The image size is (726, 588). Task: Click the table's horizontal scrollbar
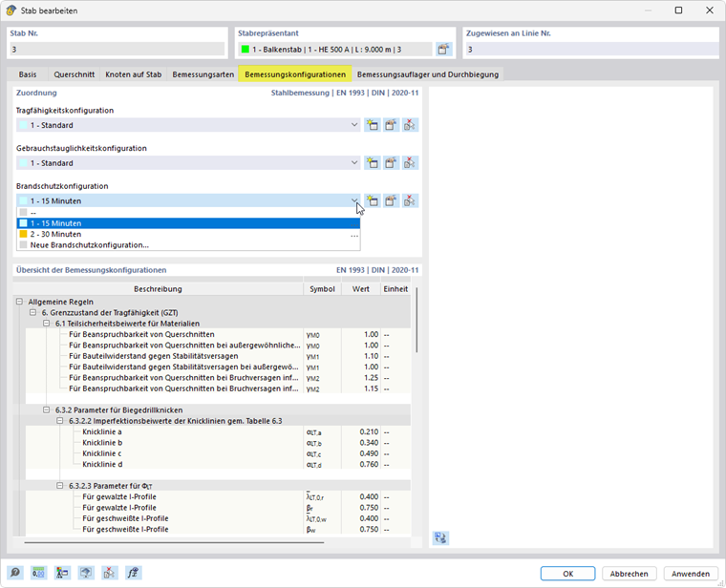(x=174, y=542)
